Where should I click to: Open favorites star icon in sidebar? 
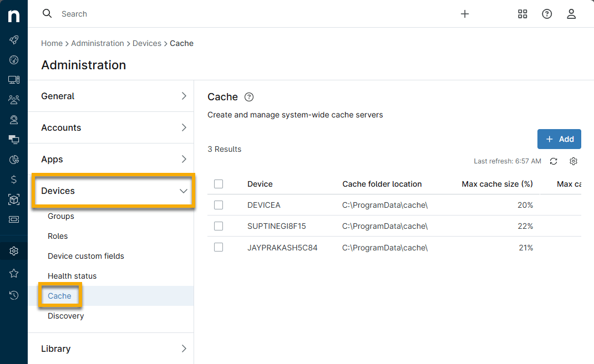(14, 273)
